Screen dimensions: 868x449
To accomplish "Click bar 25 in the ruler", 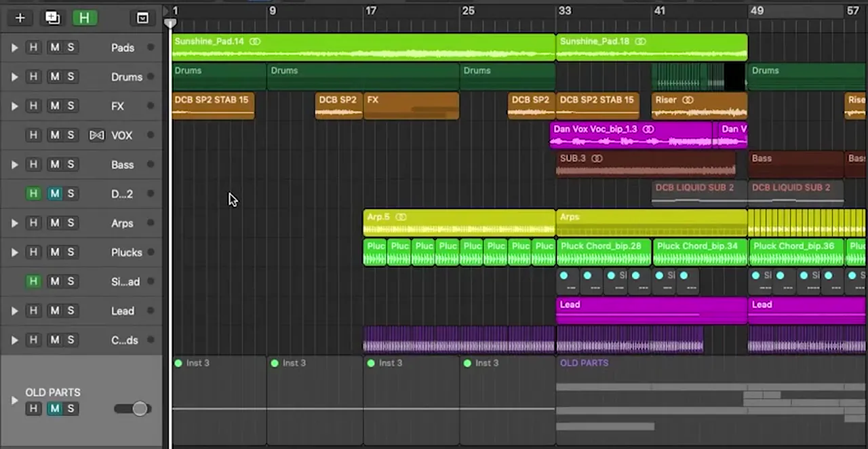I will pyautogui.click(x=468, y=11).
